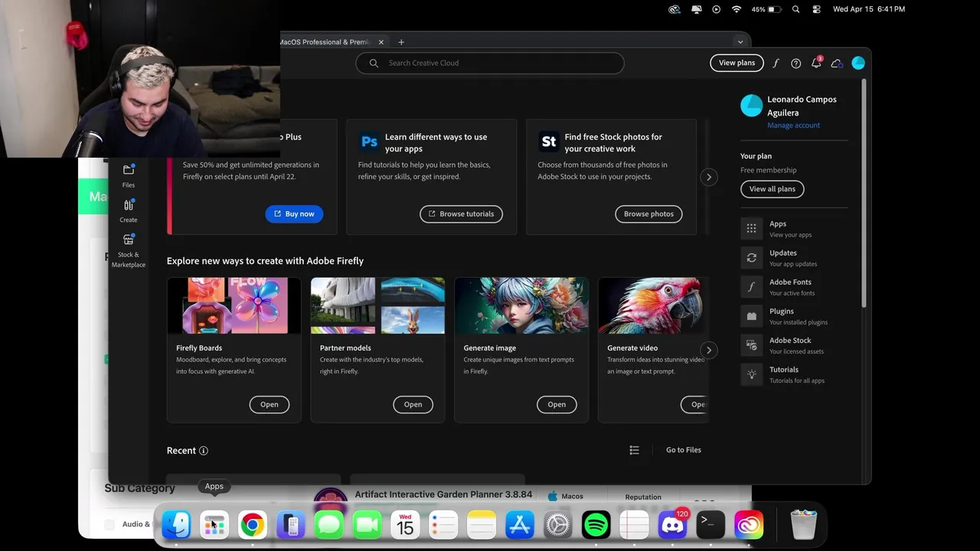The image size is (980, 551).
Task: Open notifications bell with 3 badge
Action: point(816,63)
